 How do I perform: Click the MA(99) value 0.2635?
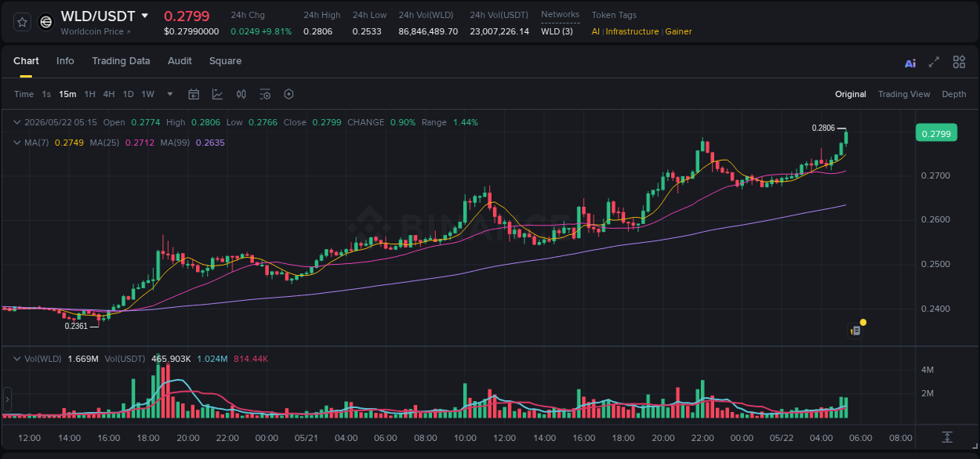[210, 143]
